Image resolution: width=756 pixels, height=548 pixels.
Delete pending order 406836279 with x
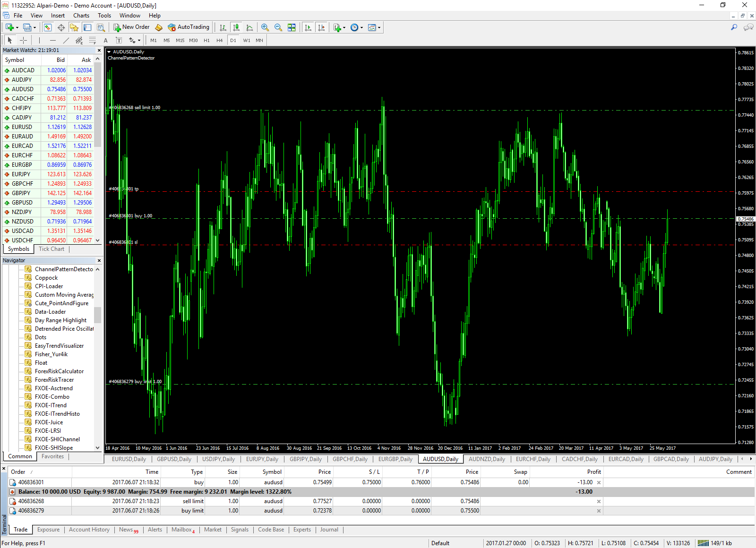click(x=599, y=511)
